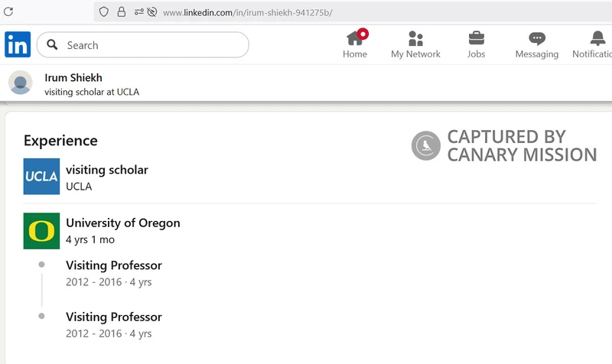Screen dimensions: 612x364
Task: Open University of Oregon company link
Action: click(x=123, y=223)
